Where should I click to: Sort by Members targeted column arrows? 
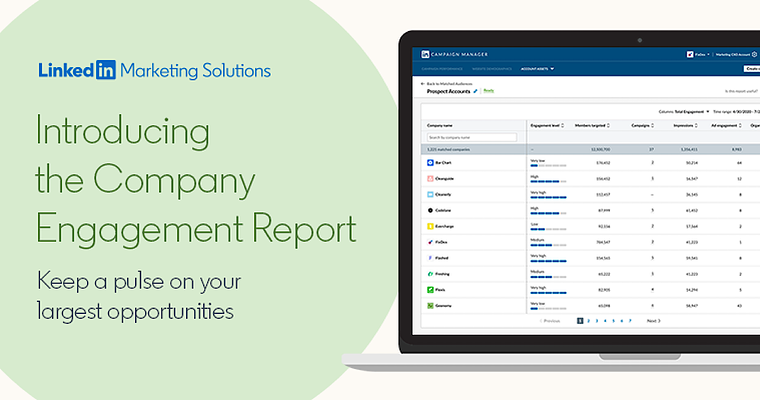pos(608,126)
